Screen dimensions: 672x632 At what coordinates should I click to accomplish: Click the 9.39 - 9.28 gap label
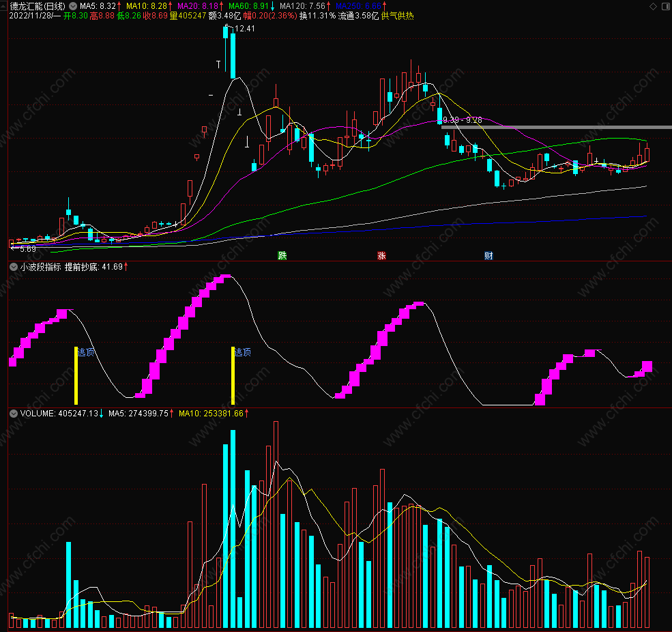click(463, 120)
